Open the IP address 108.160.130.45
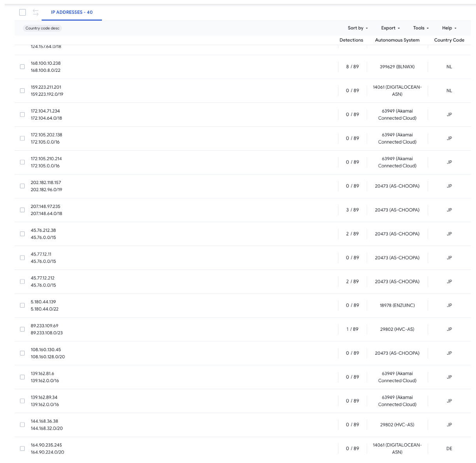This screenshot has height=463, width=476. tap(46, 350)
